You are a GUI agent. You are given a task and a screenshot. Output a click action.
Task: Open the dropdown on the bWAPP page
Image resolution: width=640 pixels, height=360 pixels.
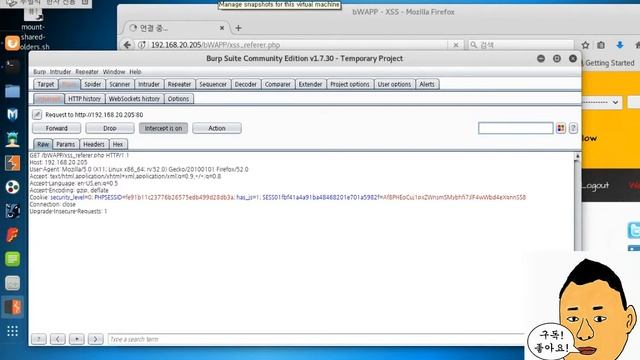pos(603,102)
